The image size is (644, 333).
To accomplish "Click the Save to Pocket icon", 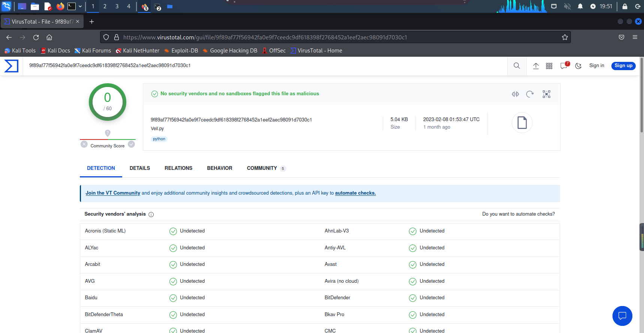I will [622, 37].
